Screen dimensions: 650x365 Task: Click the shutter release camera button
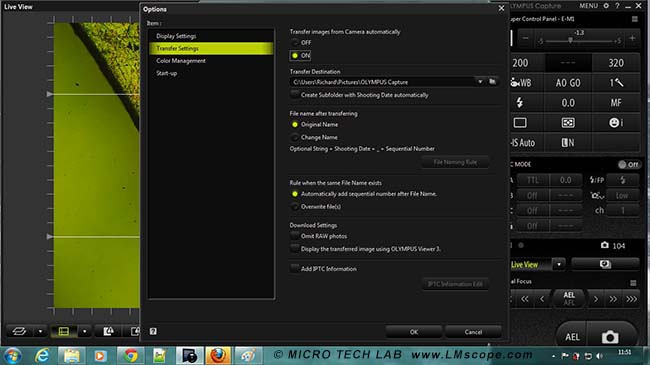(x=610, y=337)
